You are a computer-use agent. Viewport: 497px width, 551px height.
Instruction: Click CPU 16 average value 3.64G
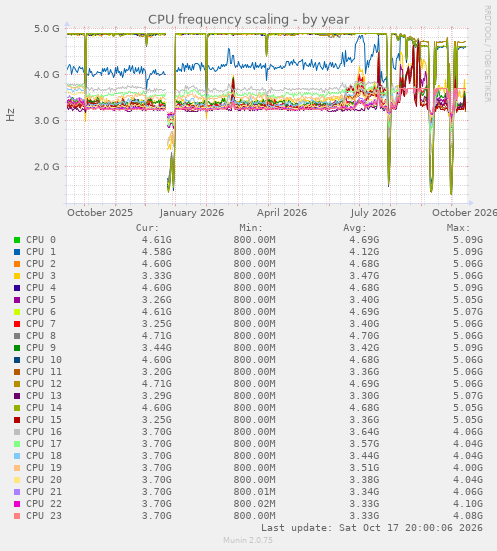(x=364, y=432)
